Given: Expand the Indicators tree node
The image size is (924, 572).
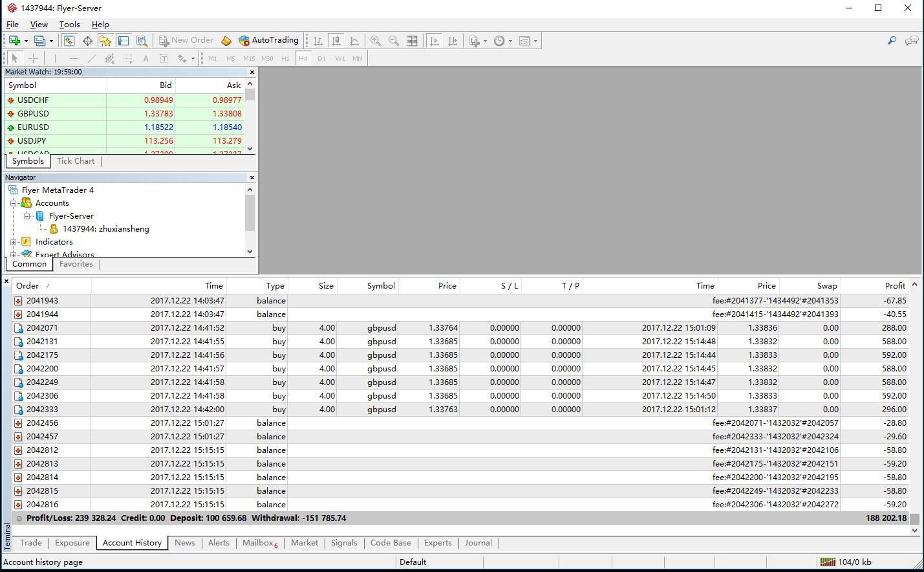Looking at the screenshot, I should pos(13,242).
